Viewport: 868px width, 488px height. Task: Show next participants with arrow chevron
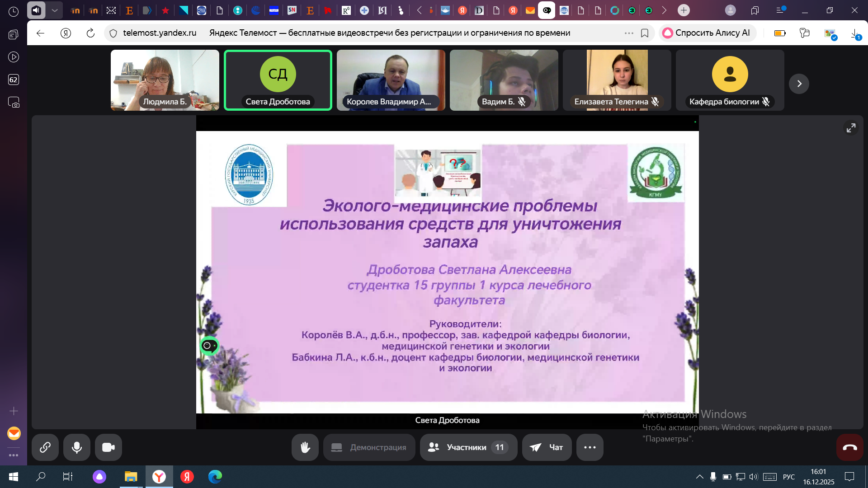pyautogui.click(x=799, y=84)
